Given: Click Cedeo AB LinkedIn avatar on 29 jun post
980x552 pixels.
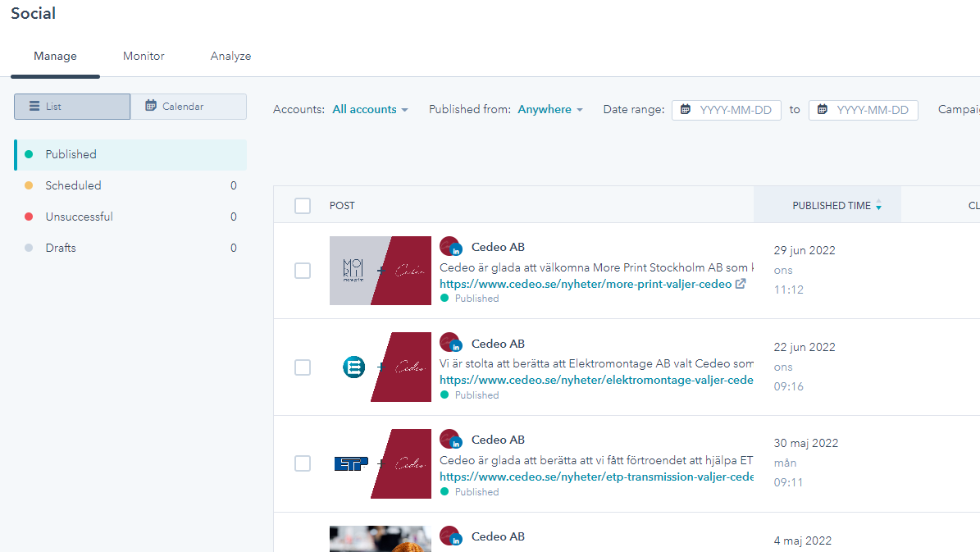Looking at the screenshot, I should [x=450, y=247].
